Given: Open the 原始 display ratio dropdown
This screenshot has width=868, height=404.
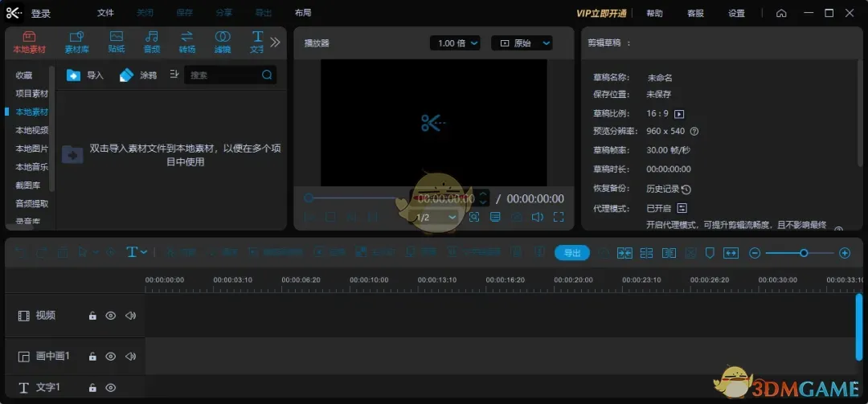Looking at the screenshot, I should (522, 43).
